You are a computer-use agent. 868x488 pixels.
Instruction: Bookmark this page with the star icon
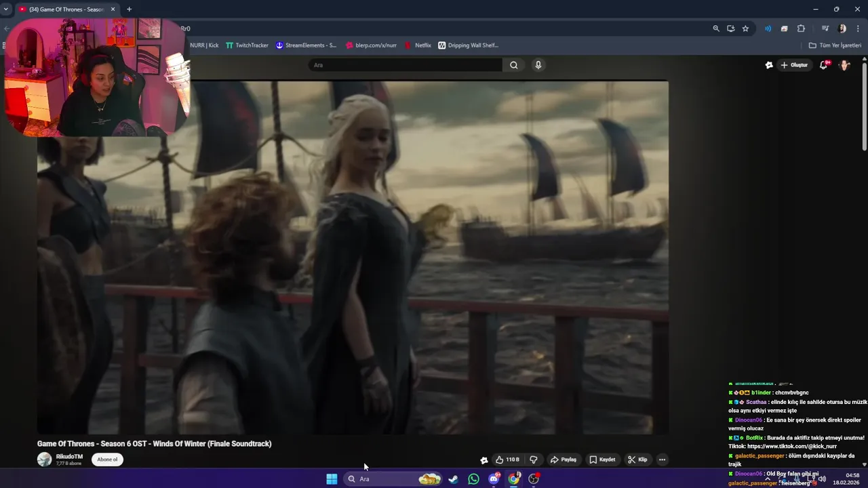(745, 28)
